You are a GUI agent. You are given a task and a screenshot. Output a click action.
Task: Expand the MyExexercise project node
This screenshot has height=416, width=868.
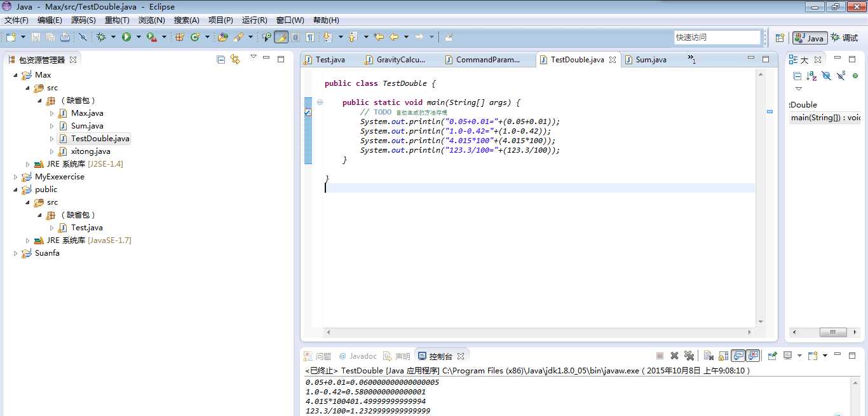[x=16, y=177]
